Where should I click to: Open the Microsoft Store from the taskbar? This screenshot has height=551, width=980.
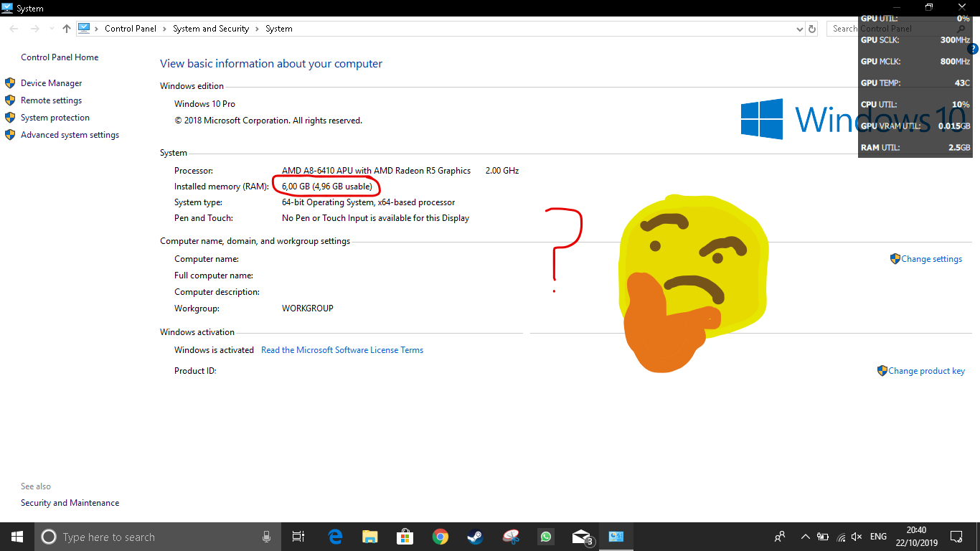click(405, 537)
